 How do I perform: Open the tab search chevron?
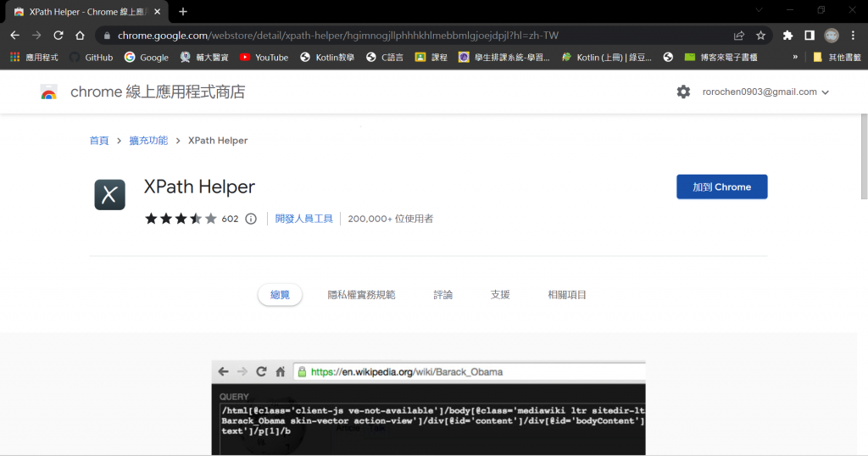759,10
